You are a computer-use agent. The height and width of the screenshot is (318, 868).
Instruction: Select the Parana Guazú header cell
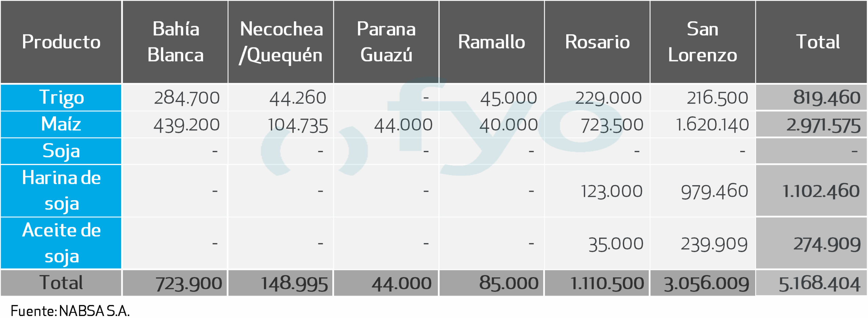[x=386, y=42]
